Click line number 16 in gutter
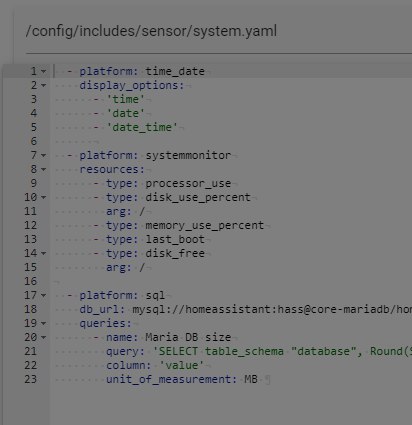412x425 pixels. (30, 281)
